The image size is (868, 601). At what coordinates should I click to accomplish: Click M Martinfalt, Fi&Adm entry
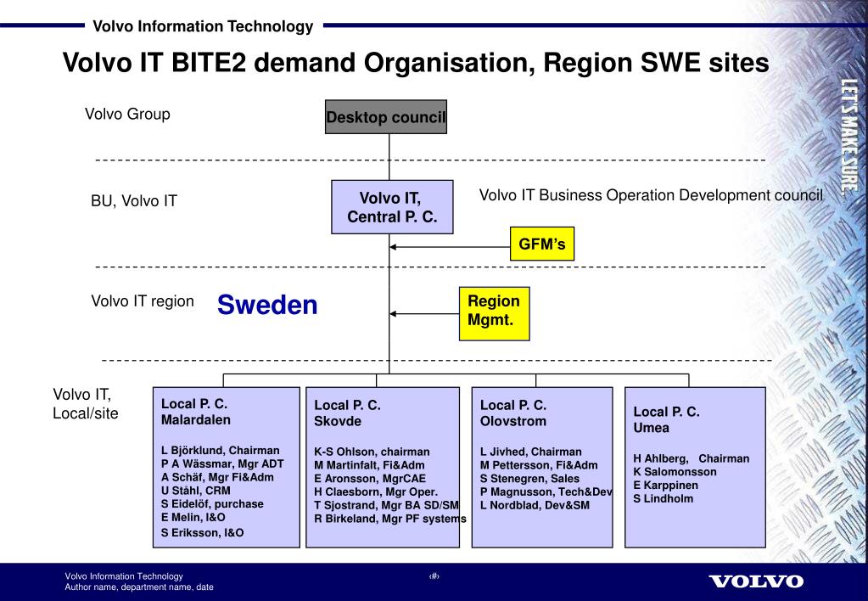369,465
